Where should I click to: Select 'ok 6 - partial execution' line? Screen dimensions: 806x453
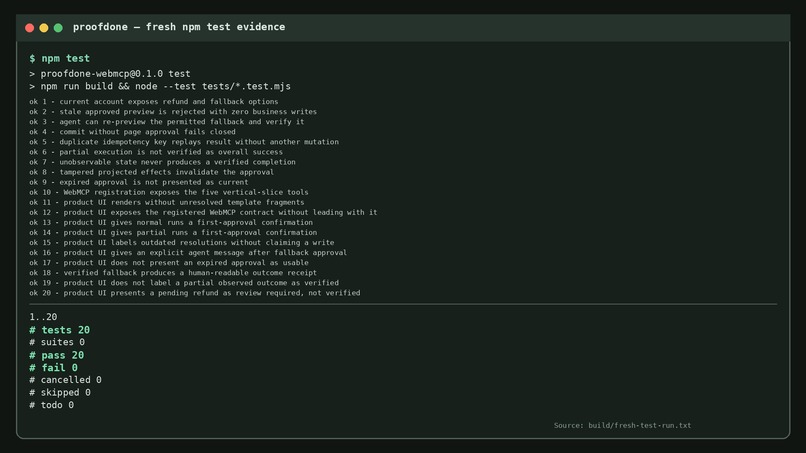point(156,152)
